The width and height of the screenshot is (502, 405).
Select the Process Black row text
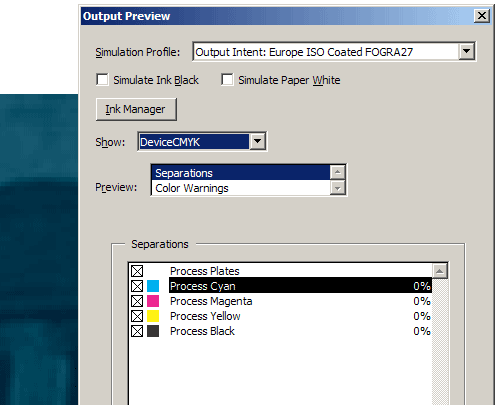click(x=202, y=331)
